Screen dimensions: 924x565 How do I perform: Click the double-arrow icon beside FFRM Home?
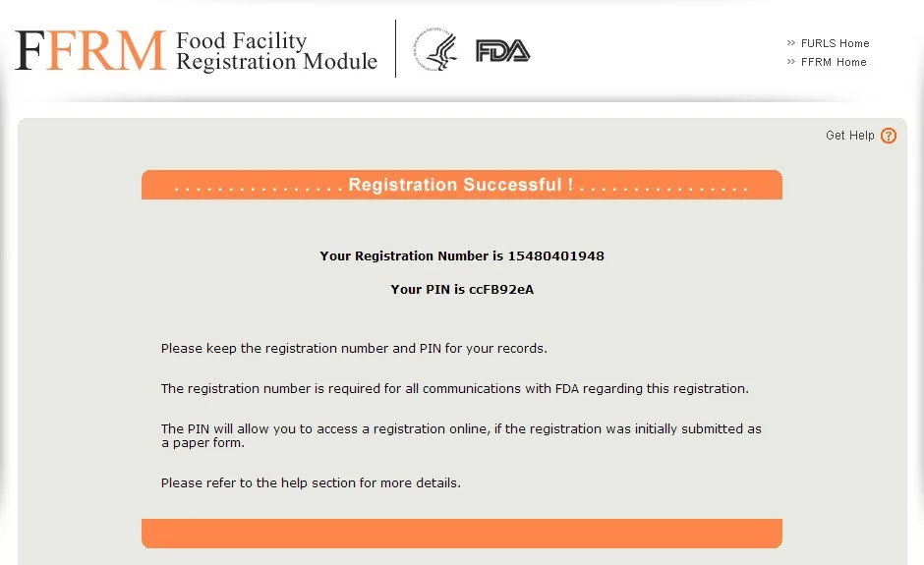791,62
